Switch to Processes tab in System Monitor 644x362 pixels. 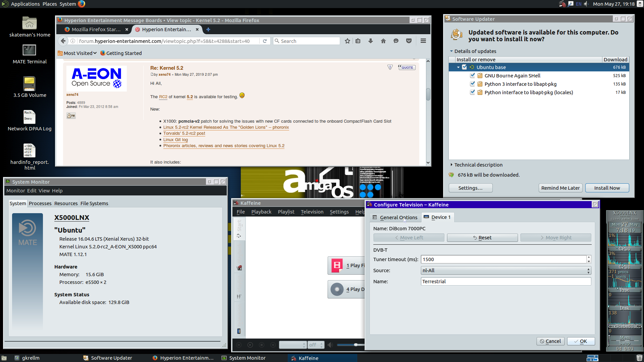40,203
